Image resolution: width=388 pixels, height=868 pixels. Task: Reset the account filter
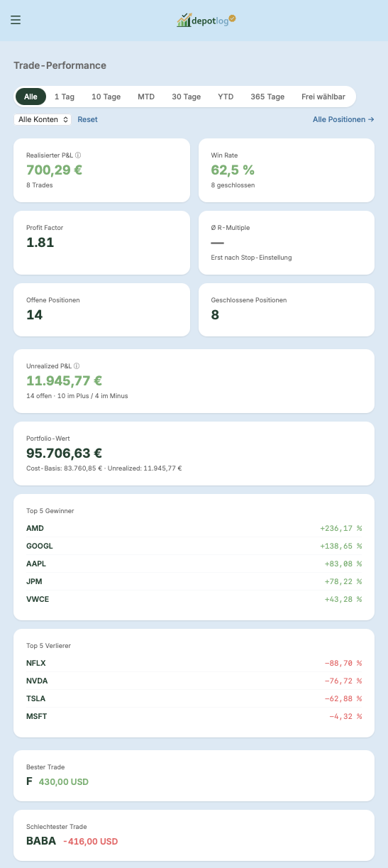coord(88,119)
